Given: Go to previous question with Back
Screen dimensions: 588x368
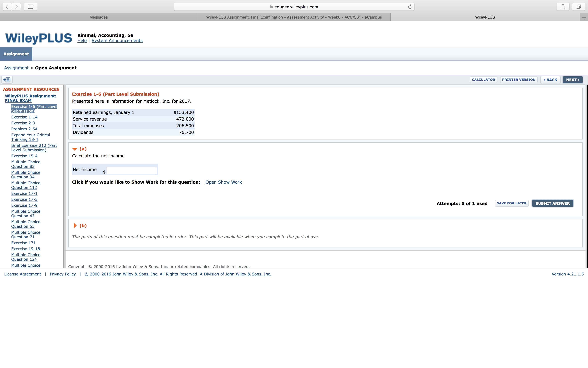Looking at the screenshot, I should coord(550,80).
